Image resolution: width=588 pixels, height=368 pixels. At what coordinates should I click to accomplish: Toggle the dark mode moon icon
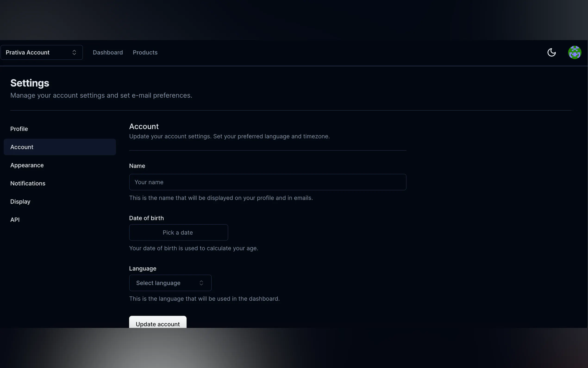[551, 52]
